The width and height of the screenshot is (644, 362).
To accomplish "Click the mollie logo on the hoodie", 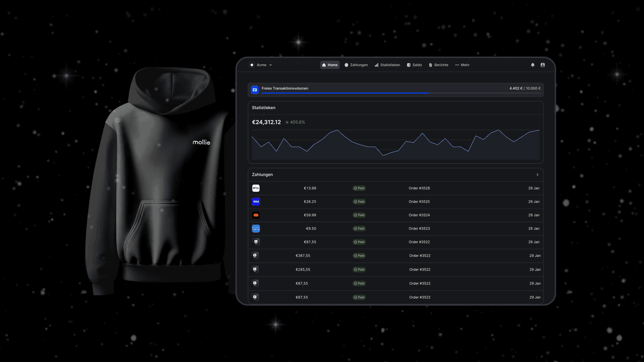I will click(x=201, y=142).
